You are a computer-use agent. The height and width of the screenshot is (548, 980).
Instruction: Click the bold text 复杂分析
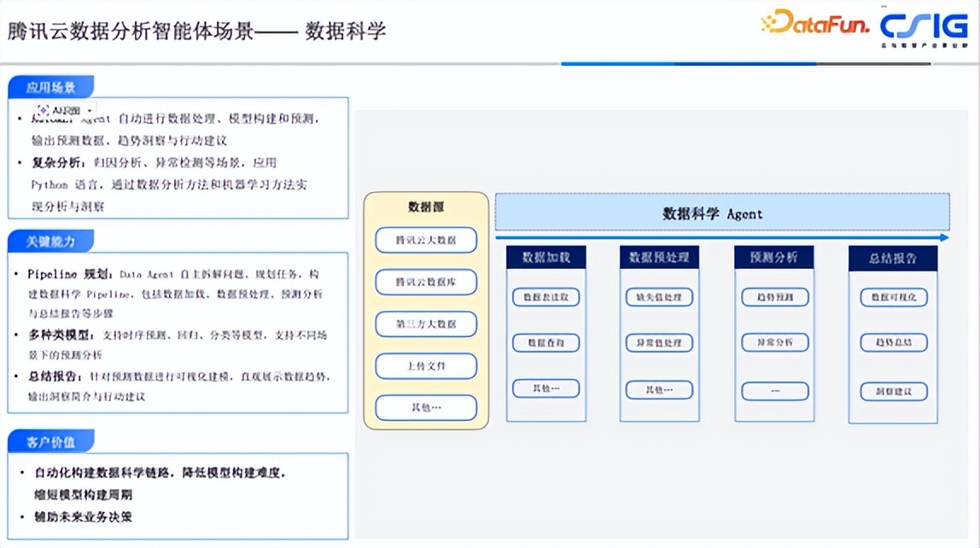click(x=56, y=162)
